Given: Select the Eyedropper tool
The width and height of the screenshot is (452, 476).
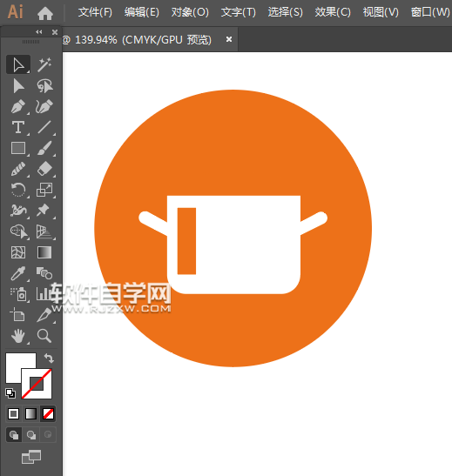Looking at the screenshot, I should tap(18, 273).
